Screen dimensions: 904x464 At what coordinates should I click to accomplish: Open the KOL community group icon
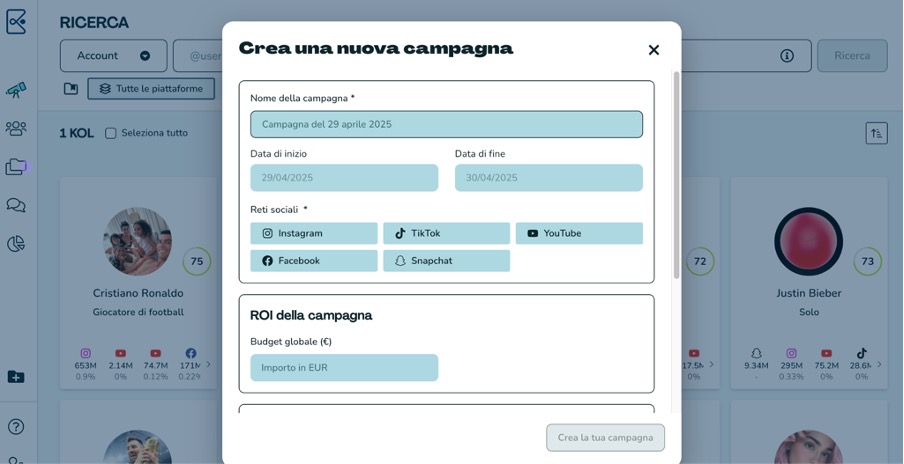coord(16,129)
